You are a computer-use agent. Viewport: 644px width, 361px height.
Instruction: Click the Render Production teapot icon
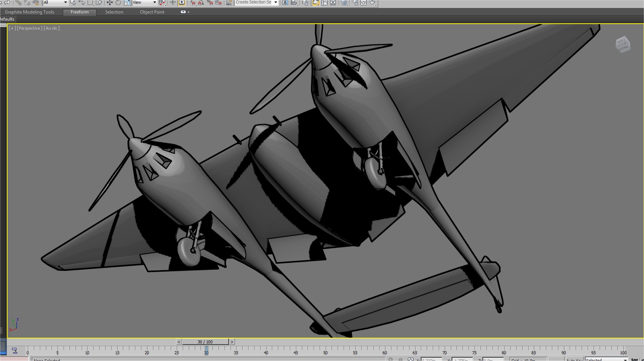[x=372, y=3]
